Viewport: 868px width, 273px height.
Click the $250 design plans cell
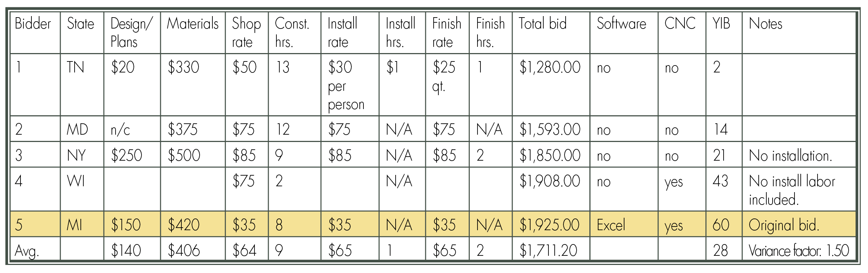[x=132, y=155]
